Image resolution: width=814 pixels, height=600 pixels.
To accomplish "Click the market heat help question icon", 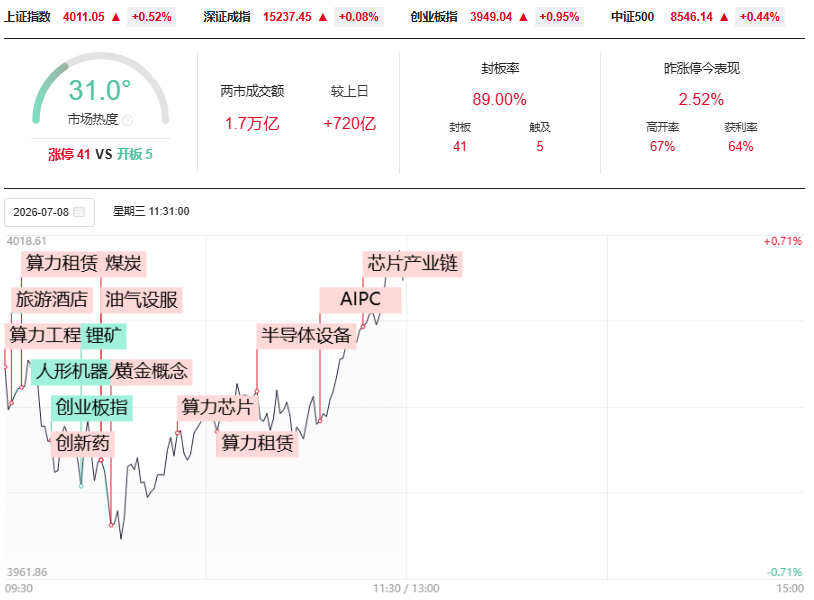I will (x=127, y=120).
